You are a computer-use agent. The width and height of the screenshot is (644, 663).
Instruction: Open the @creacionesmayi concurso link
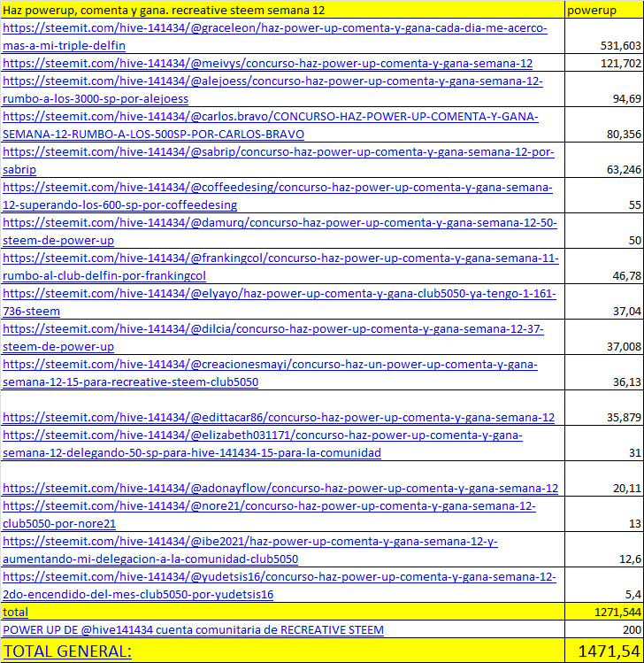(270, 373)
